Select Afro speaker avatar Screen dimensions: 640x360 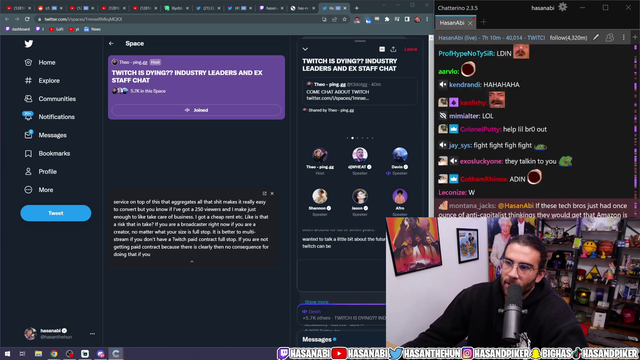click(x=400, y=196)
